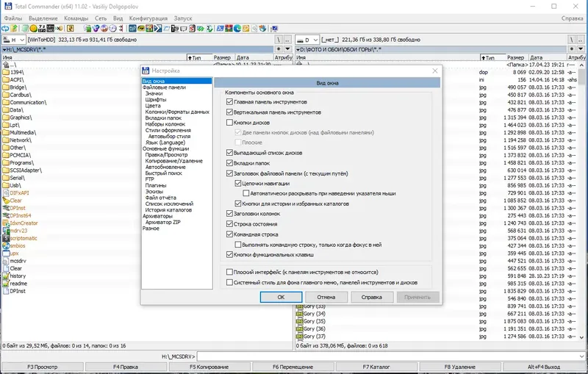Enable Плоский интерфейс checkbox

[229, 272]
